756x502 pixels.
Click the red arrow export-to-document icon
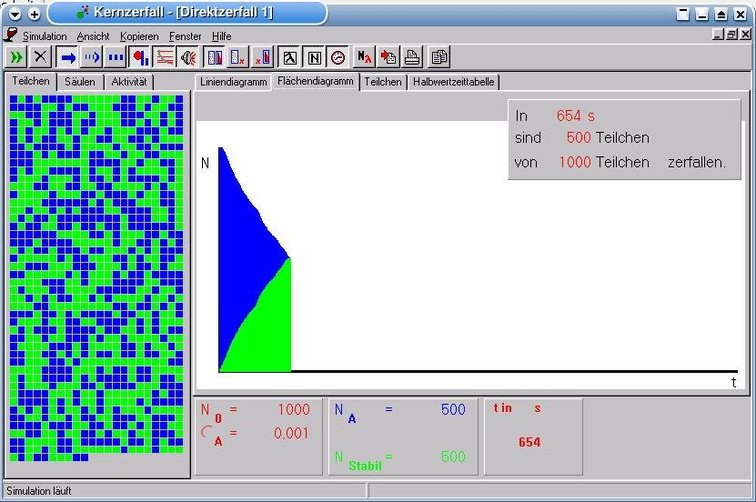tap(388, 57)
